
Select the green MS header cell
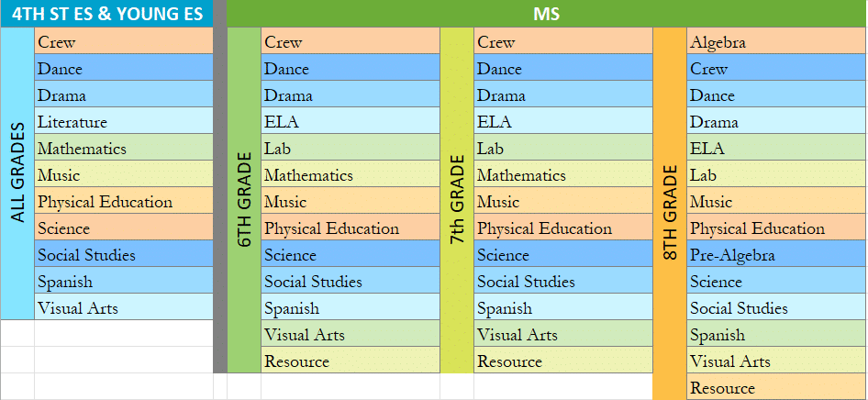tap(546, 14)
